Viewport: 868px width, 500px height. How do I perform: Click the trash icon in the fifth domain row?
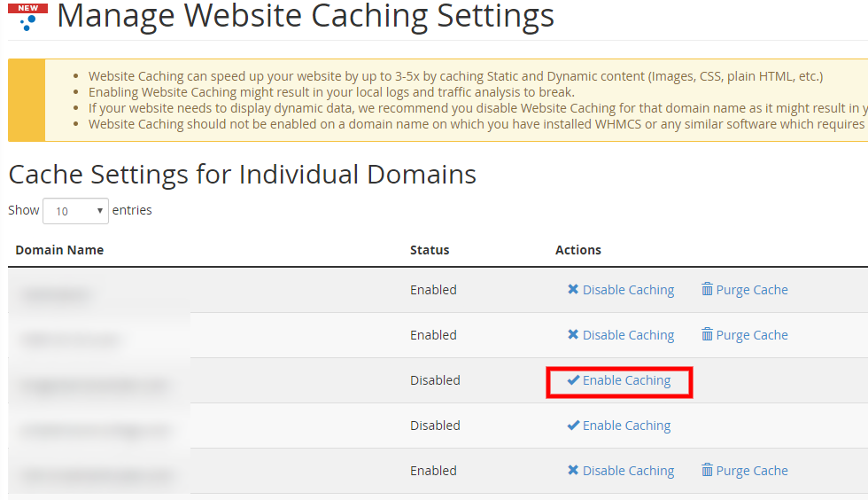(707, 470)
